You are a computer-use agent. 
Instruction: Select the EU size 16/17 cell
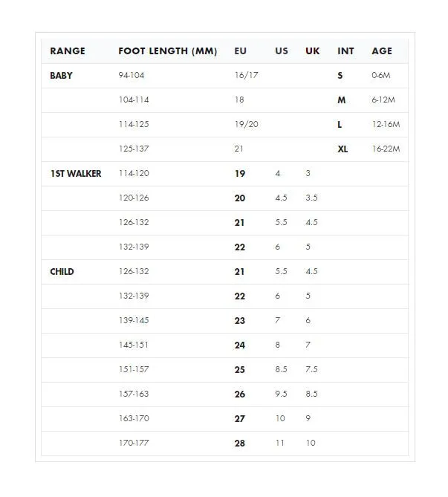[247, 76]
